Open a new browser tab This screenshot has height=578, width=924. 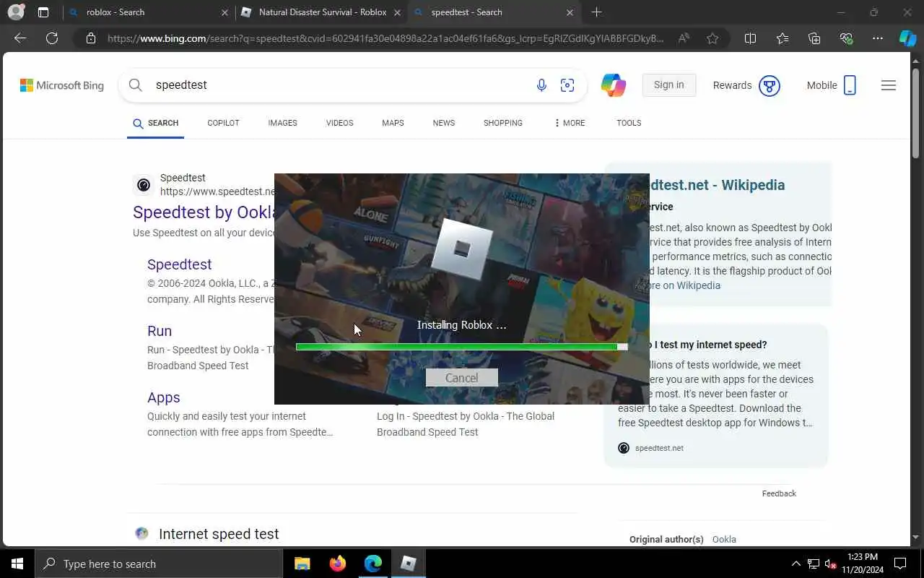(596, 12)
